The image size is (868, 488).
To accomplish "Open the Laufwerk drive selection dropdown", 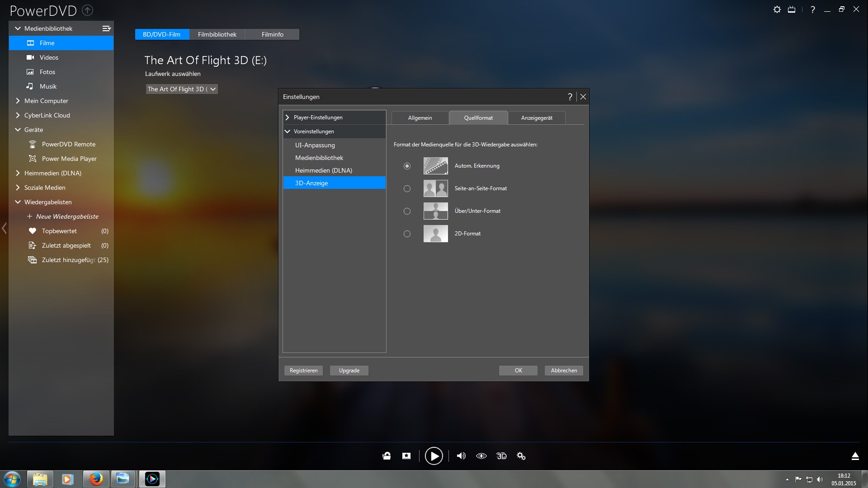I will 182,89.
